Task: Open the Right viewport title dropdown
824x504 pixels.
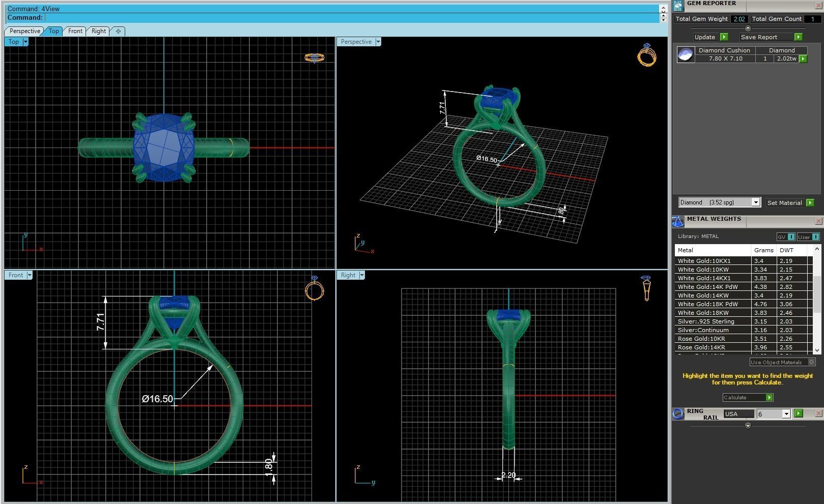Action: tap(362, 275)
